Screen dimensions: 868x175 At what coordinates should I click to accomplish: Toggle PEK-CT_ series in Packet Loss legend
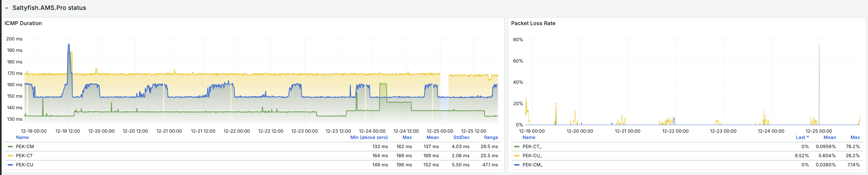[x=532, y=147]
